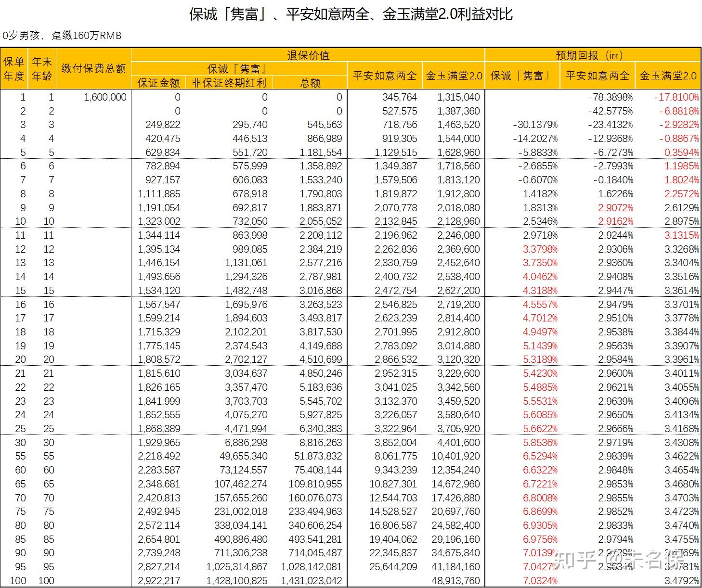The height and width of the screenshot is (588, 702).
Task: Click the subtitle 0岁男孩，趸缴160万RMB
Action: [62, 36]
